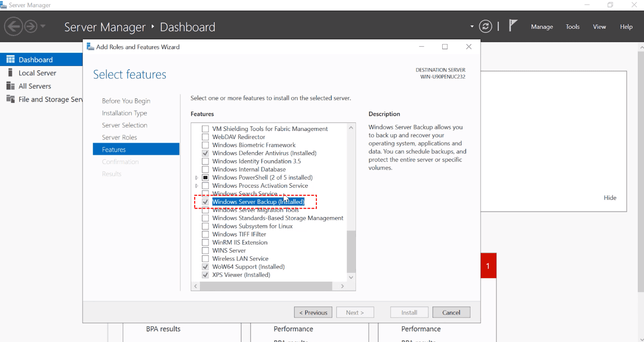
Task: Click the Previous button
Action: (x=313, y=313)
